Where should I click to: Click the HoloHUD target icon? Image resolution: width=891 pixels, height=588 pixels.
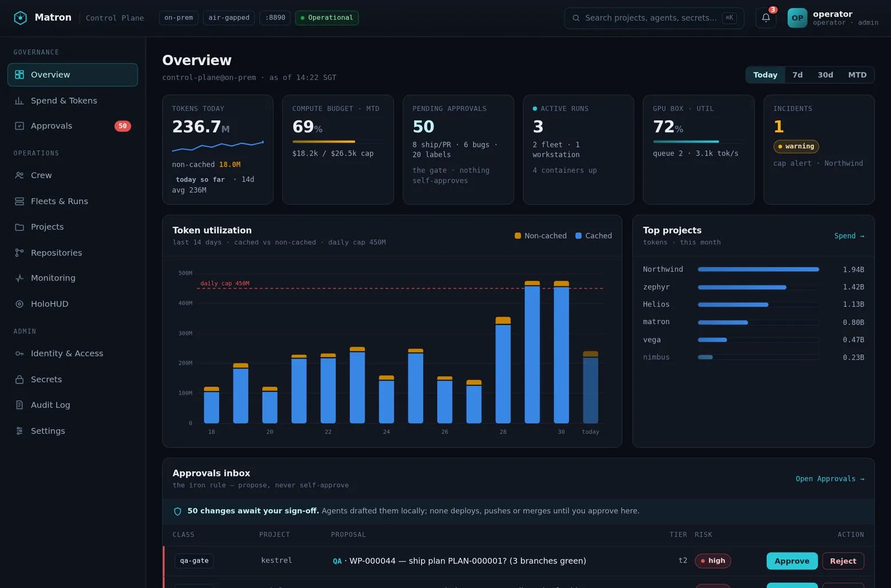pos(19,304)
